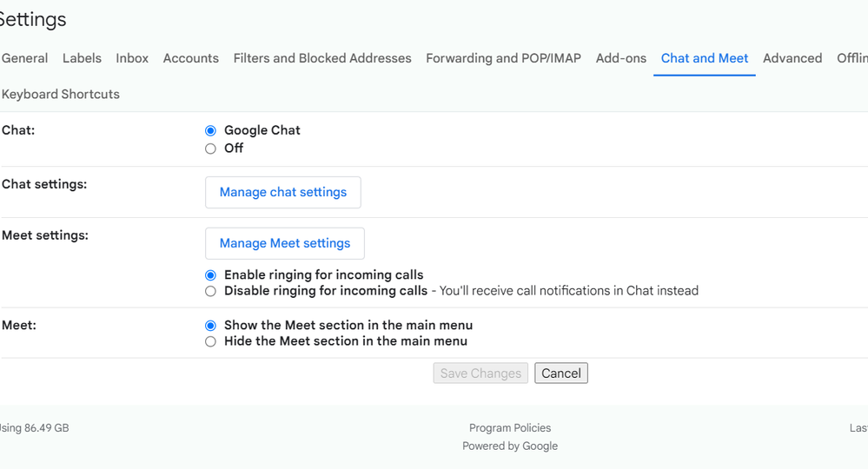This screenshot has width=868, height=469.
Task: Click the Cancel button
Action: [x=560, y=373]
